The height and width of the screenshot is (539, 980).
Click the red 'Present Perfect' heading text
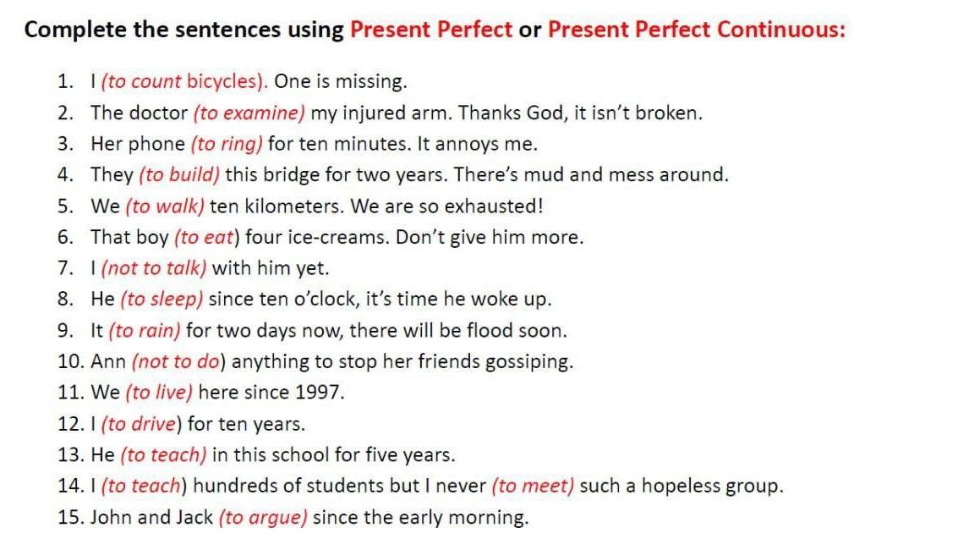431,30
